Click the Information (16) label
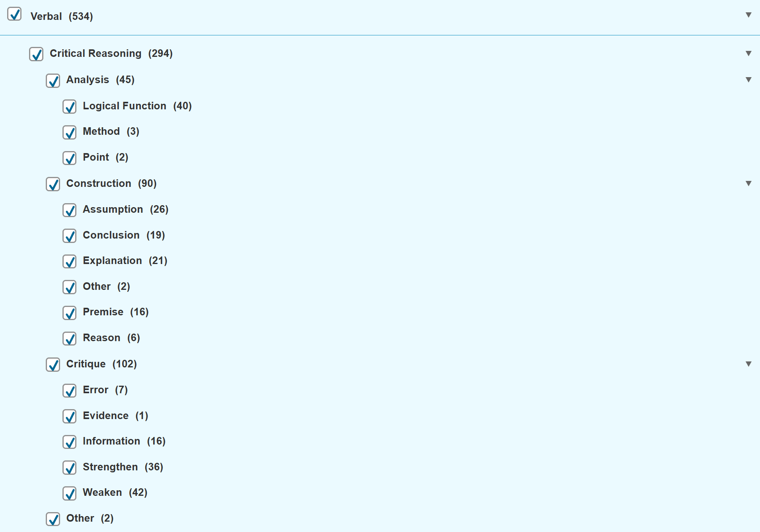Viewport: 760px width, 532px height. coord(124,441)
